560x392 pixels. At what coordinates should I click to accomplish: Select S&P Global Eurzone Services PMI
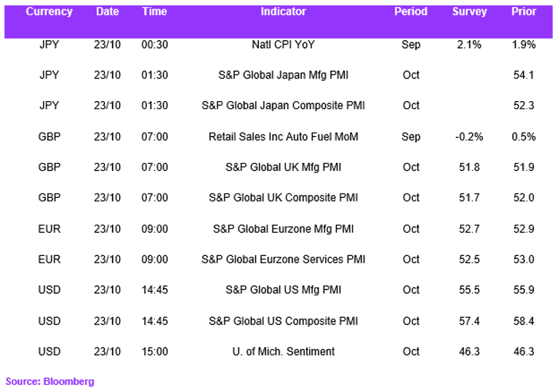[283, 260]
